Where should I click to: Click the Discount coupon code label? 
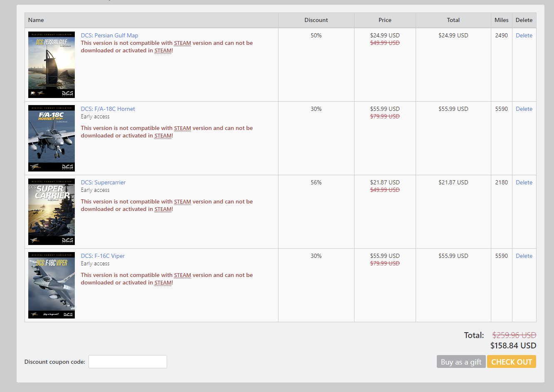point(55,362)
